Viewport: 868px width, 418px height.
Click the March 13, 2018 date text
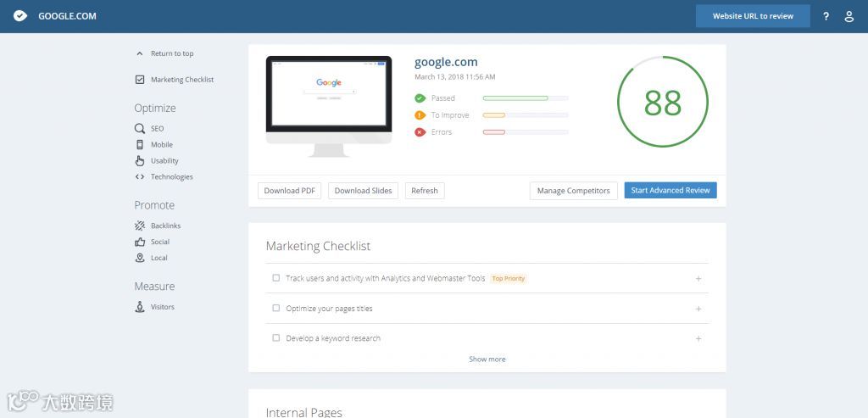[x=455, y=77]
